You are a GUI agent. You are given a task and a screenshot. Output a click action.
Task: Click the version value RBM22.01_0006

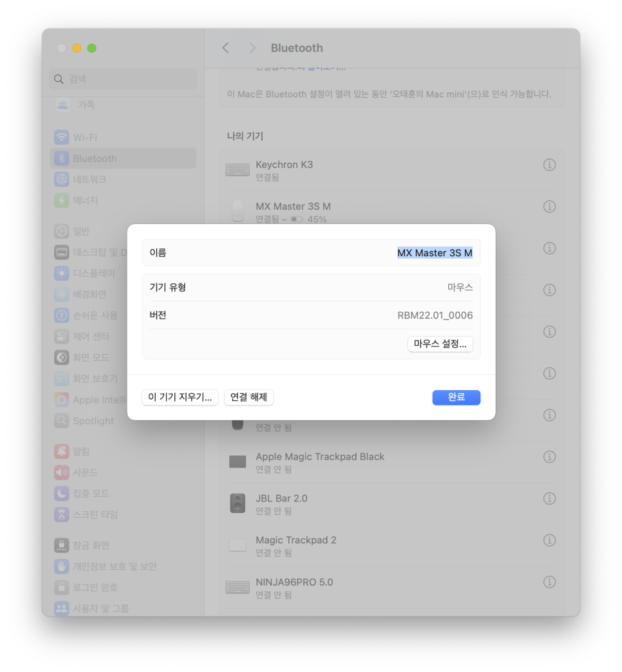pos(435,315)
